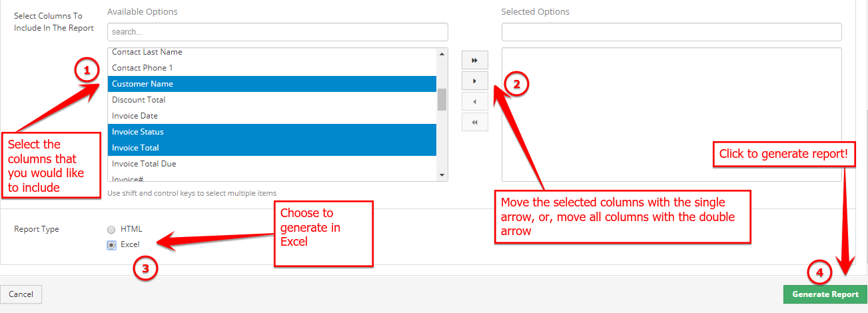Select the HTML report type radio
This screenshot has width=868, height=313.
pyautogui.click(x=111, y=229)
